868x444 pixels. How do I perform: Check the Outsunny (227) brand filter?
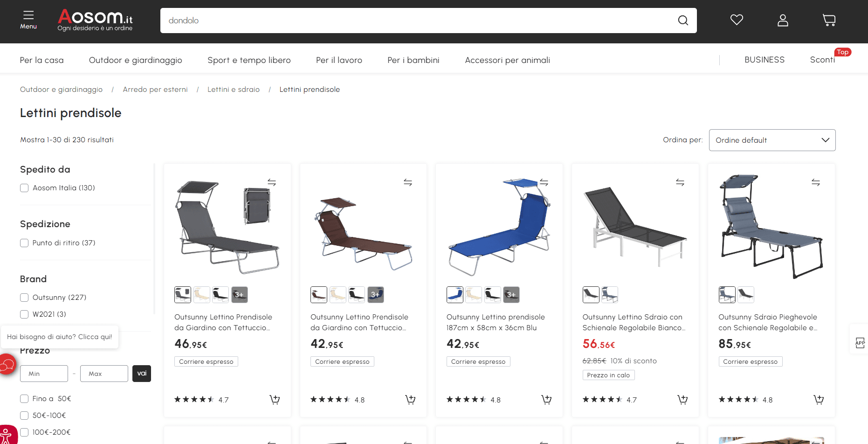[x=24, y=298]
